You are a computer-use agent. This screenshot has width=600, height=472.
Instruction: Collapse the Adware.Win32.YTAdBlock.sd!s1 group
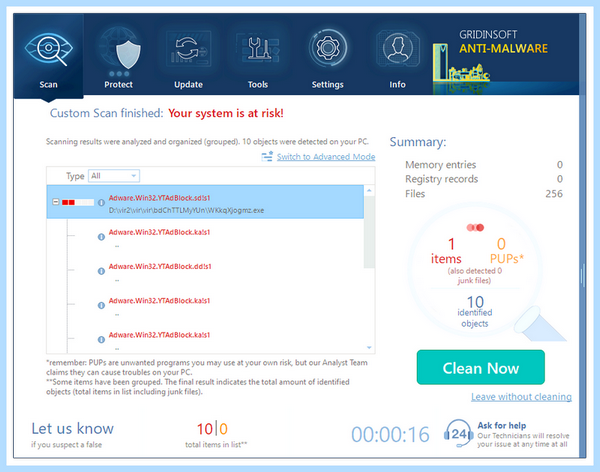click(56, 202)
